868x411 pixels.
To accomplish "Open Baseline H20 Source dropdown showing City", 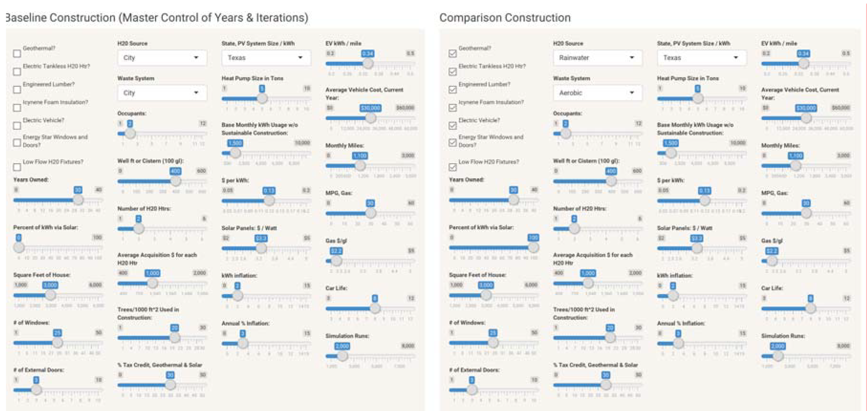I will [162, 58].
